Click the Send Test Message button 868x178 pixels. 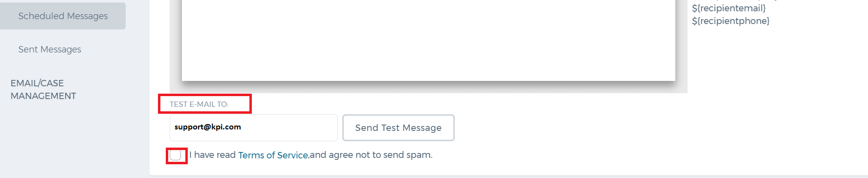pos(398,127)
